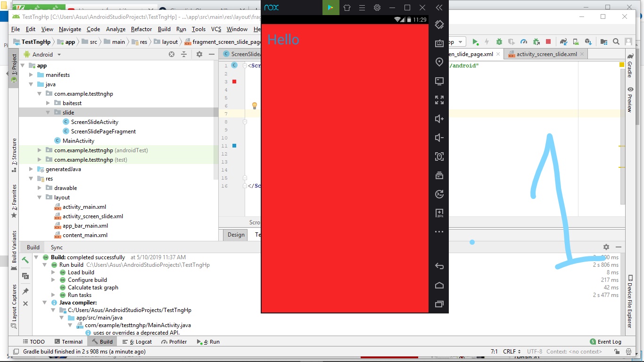Switch to activity_screen_slide.xml editor tab
The width and height of the screenshot is (644, 362).
click(546, 54)
